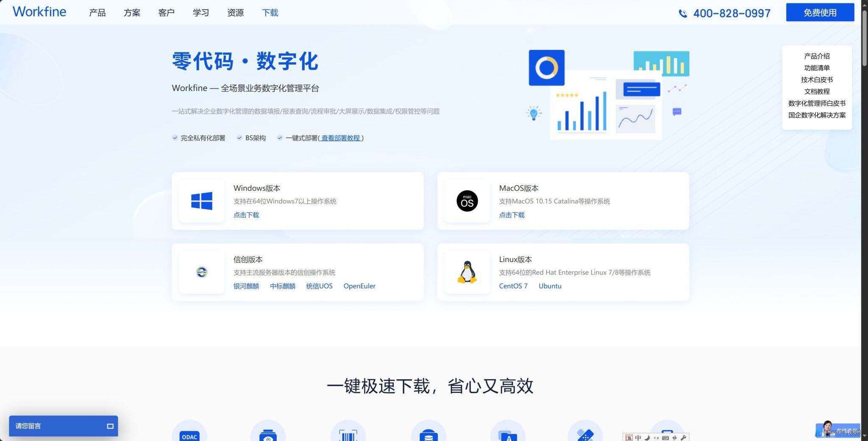Open the 方案 menu

[132, 13]
